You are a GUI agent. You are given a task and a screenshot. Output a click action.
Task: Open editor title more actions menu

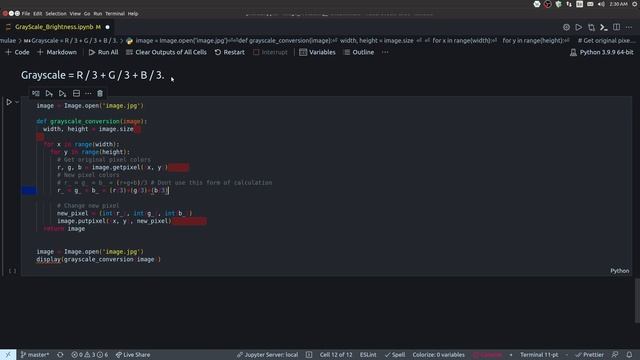629,27
